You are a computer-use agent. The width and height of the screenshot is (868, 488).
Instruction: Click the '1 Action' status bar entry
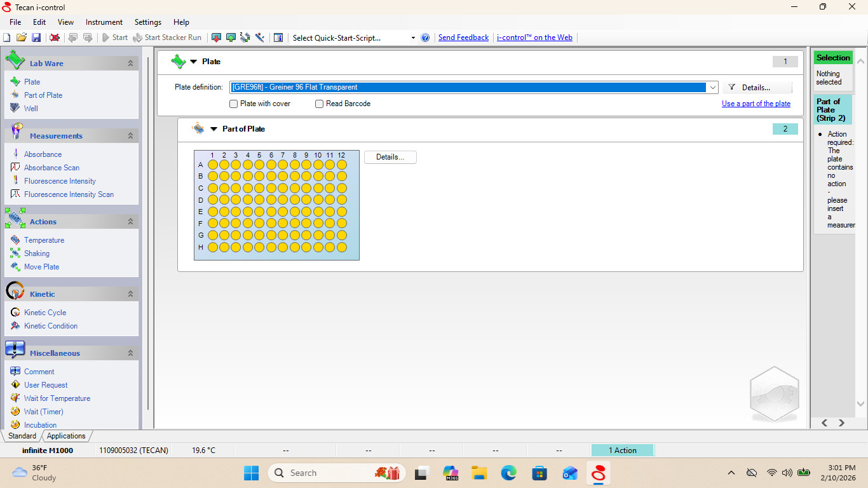(x=622, y=451)
